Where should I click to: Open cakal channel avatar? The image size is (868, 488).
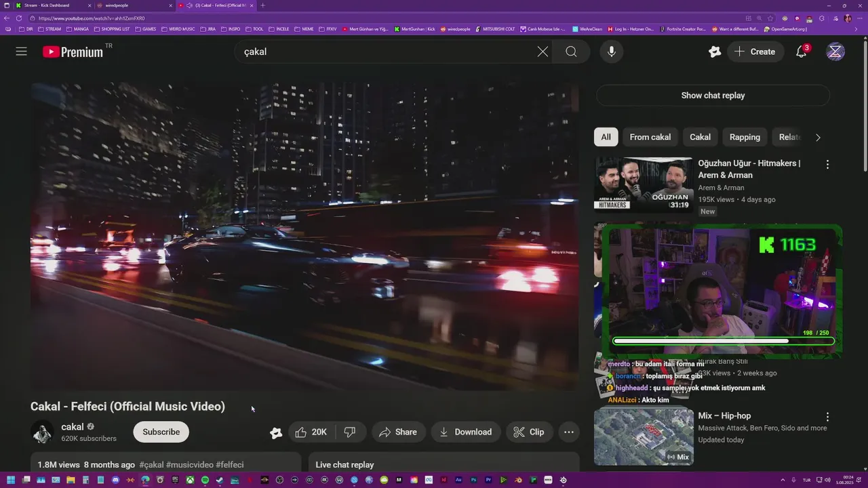click(x=42, y=432)
